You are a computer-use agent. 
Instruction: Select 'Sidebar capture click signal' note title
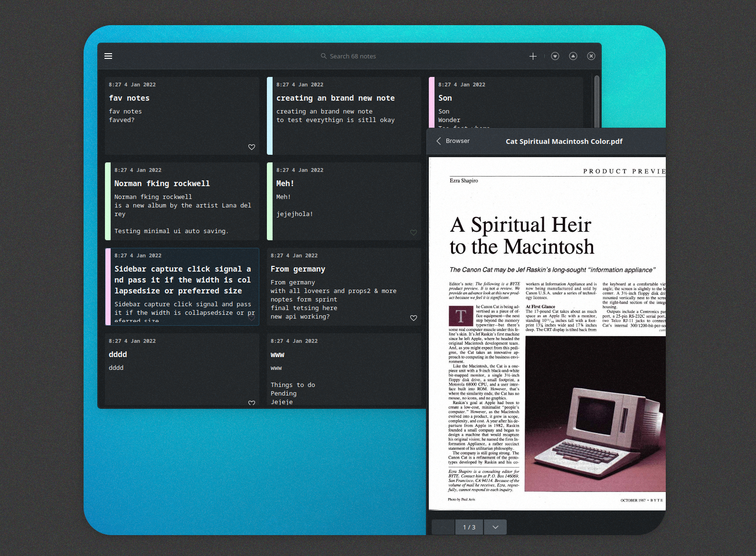click(183, 280)
